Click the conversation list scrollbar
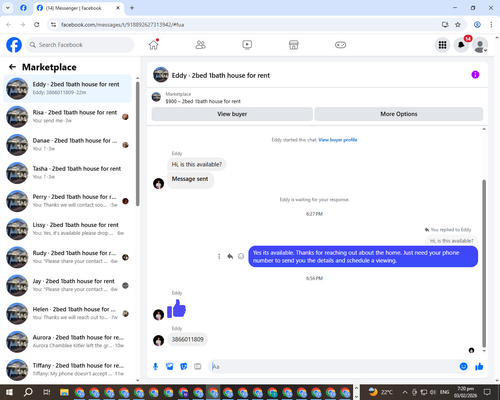 click(138, 143)
